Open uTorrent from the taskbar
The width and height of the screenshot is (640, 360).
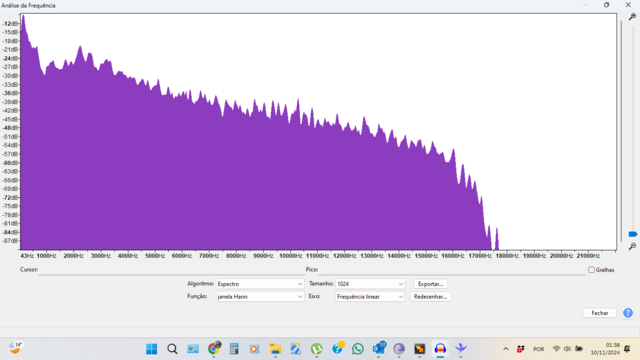coord(316,349)
